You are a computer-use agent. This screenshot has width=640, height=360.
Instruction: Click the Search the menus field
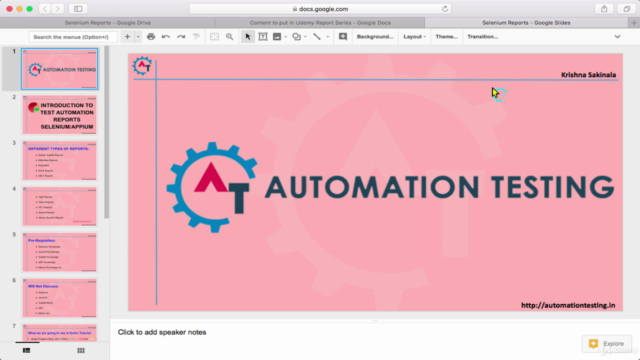(x=73, y=37)
